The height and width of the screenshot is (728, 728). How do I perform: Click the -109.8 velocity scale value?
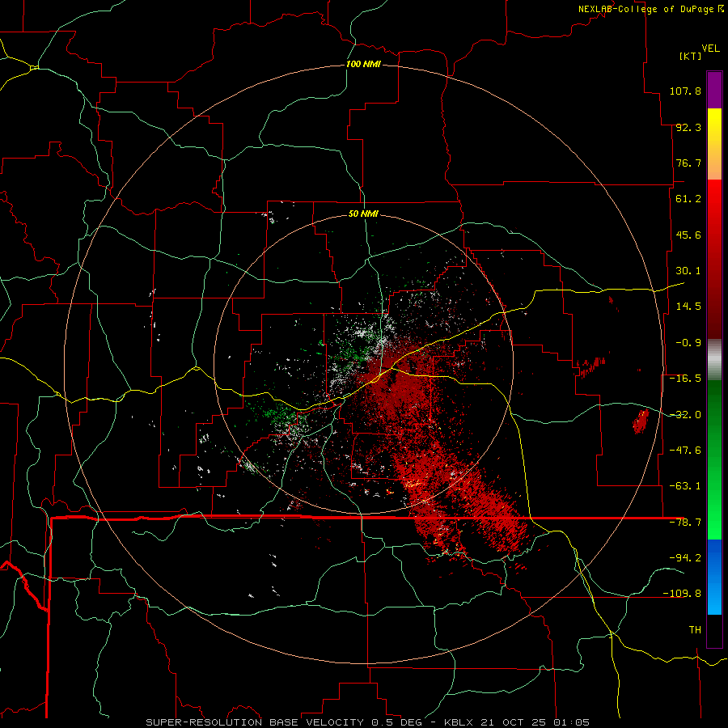(x=682, y=594)
